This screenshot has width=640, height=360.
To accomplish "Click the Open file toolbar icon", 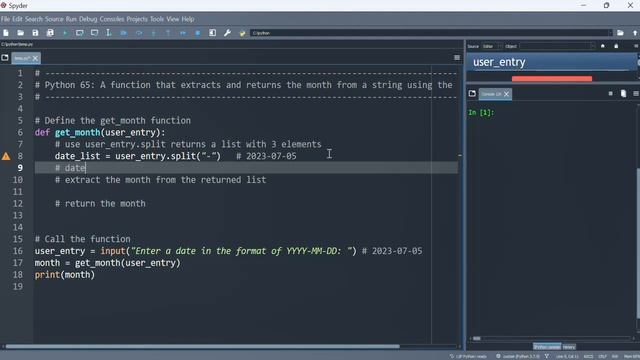I will click(20, 33).
